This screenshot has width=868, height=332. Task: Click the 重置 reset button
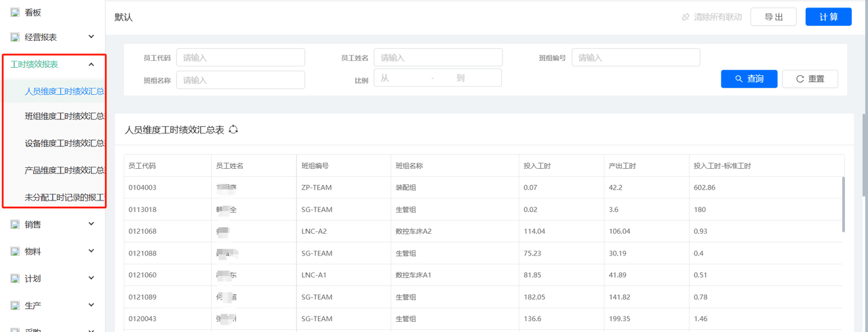pyautogui.click(x=810, y=79)
